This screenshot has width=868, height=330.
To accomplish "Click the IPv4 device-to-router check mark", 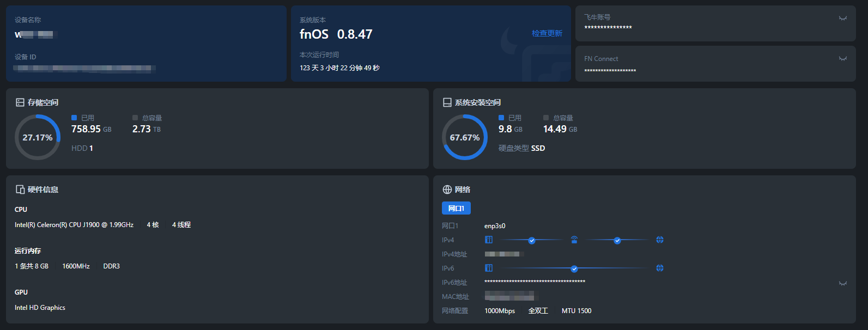I will point(532,240).
